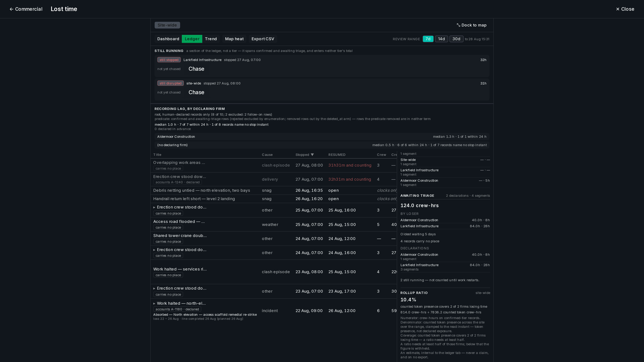Viewport: 644px width, 362px height.
Task: Go back to Commercial
Action: point(26,9)
